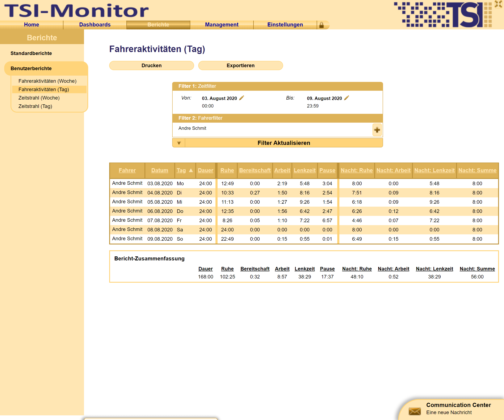504x420 pixels.
Task: Open the Management menu
Action: (x=222, y=25)
